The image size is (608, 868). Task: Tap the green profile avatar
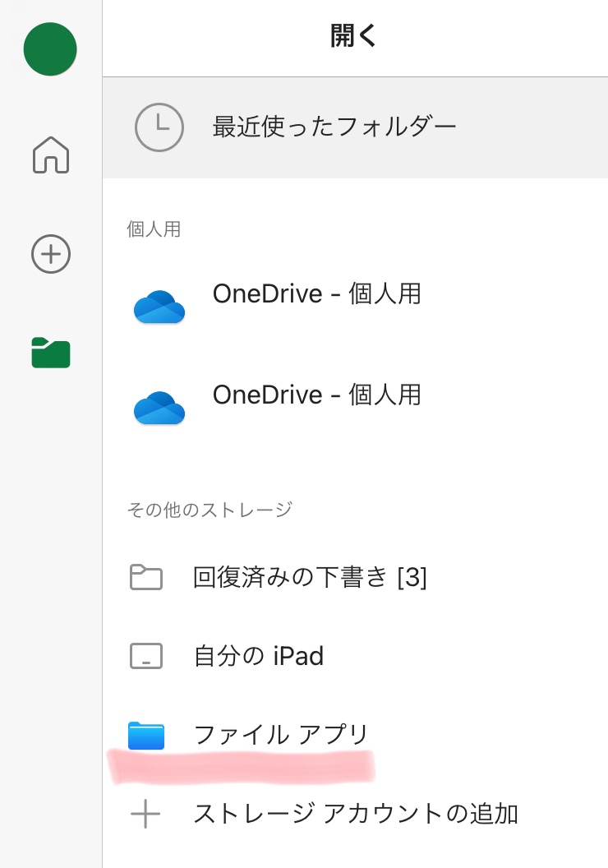point(50,49)
